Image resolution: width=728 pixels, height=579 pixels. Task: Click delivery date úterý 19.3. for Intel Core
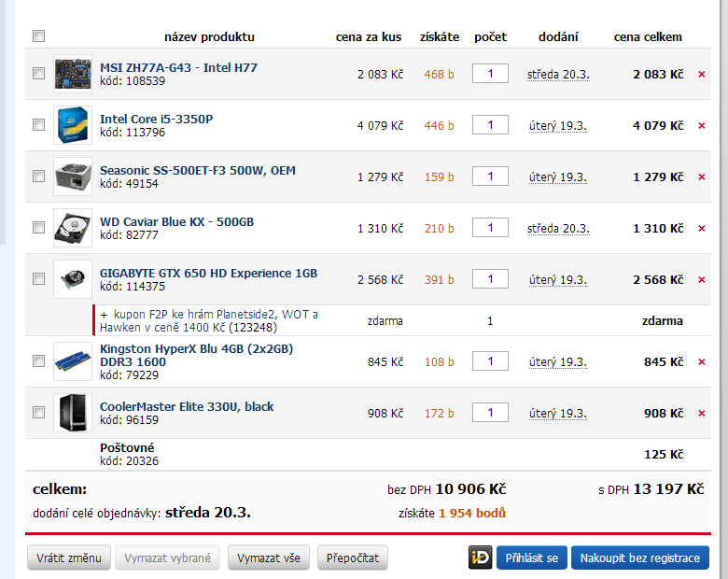click(558, 126)
